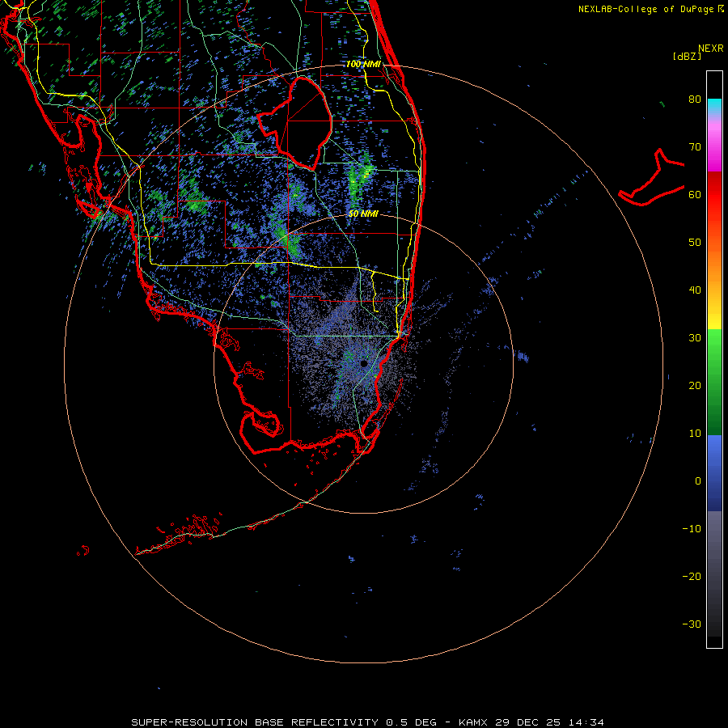The width and height of the screenshot is (728, 728).
Task: Click the -10 value on color scale
Action: [692, 528]
